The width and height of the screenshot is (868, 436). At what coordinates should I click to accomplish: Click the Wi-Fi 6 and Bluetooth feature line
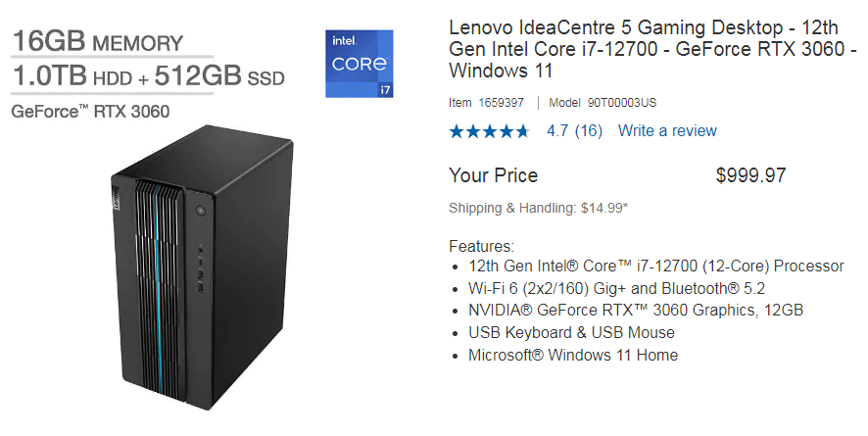click(616, 288)
